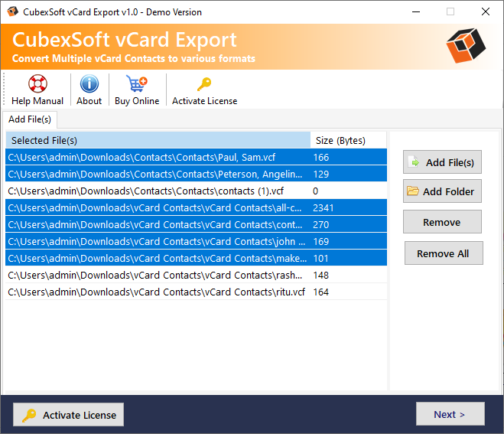Select the vCard Contacts\ritu.vcf file row
Screen dimensions: 504x434
click(x=196, y=292)
